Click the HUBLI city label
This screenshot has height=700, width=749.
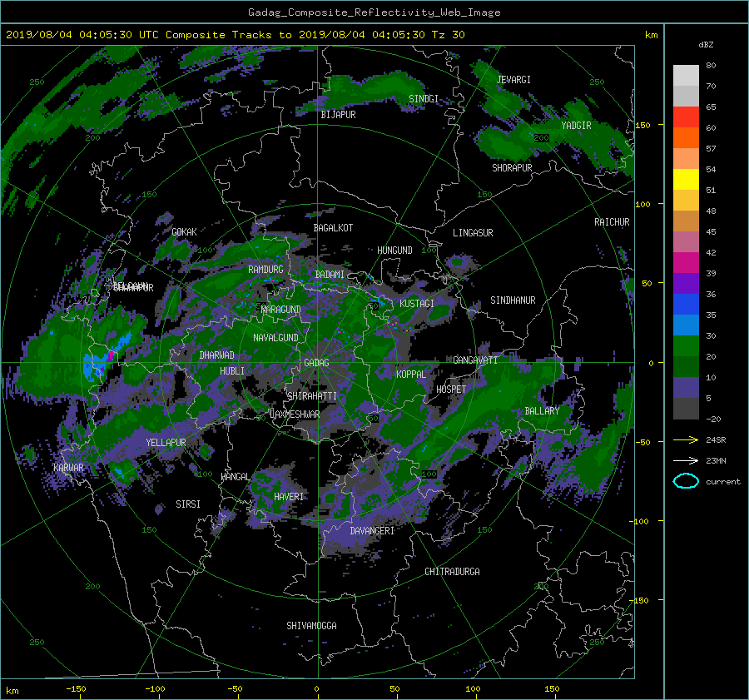(232, 370)
